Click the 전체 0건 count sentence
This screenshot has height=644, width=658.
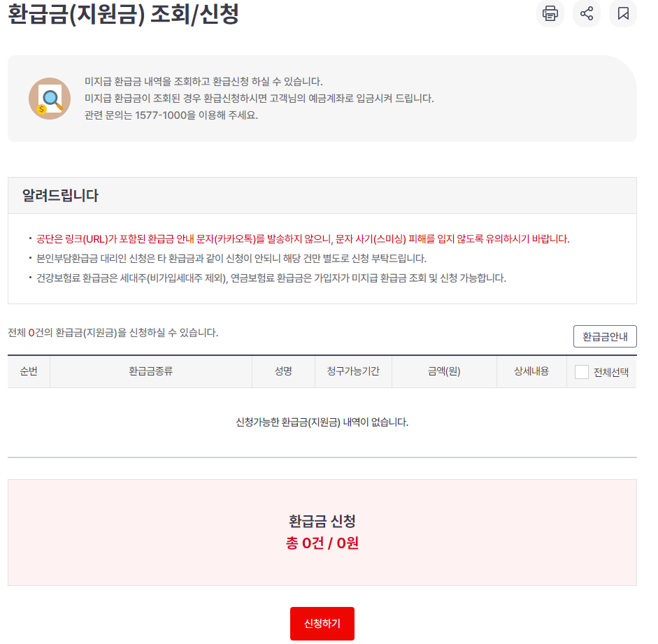coord(113,333)
